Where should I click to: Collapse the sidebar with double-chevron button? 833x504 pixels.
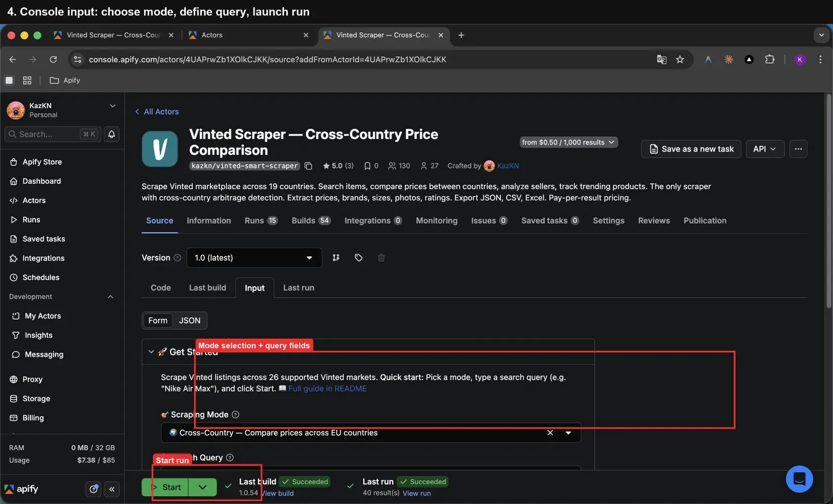pos(112,489)
